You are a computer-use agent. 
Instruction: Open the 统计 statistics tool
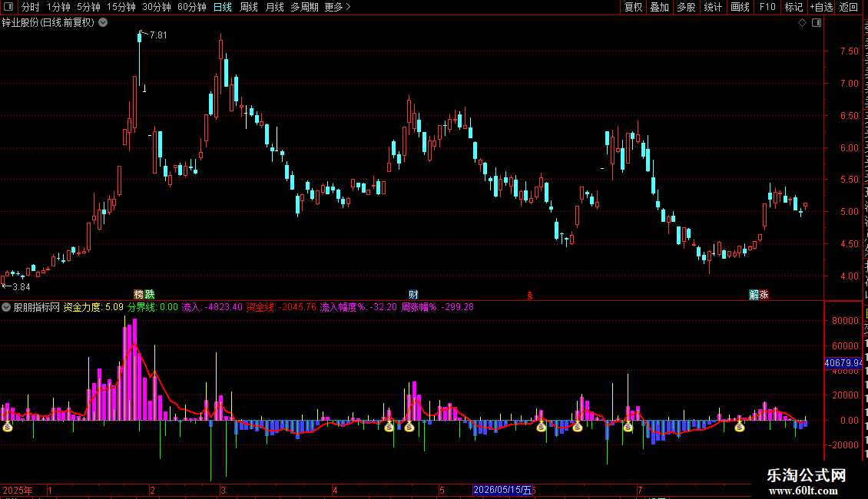tap(713, 7)
